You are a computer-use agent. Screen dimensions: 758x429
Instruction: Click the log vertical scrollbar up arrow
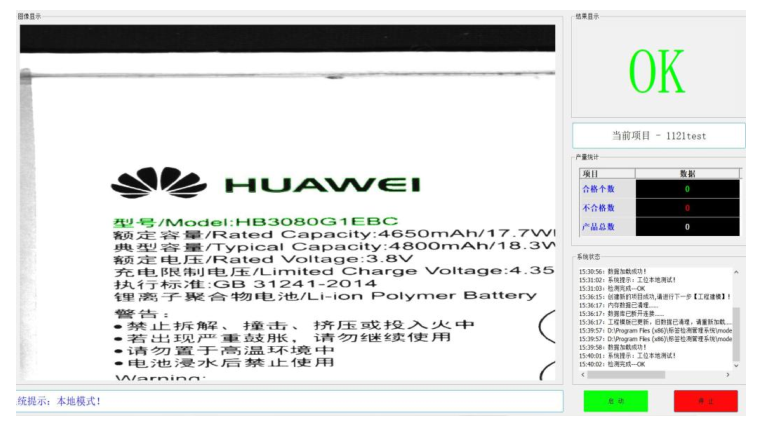[736, 272]
